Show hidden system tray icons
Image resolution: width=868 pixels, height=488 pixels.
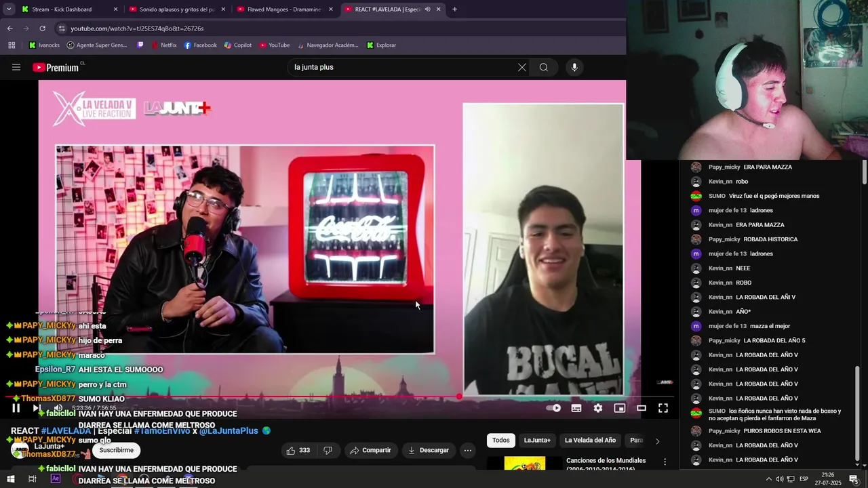pos(768,479)
